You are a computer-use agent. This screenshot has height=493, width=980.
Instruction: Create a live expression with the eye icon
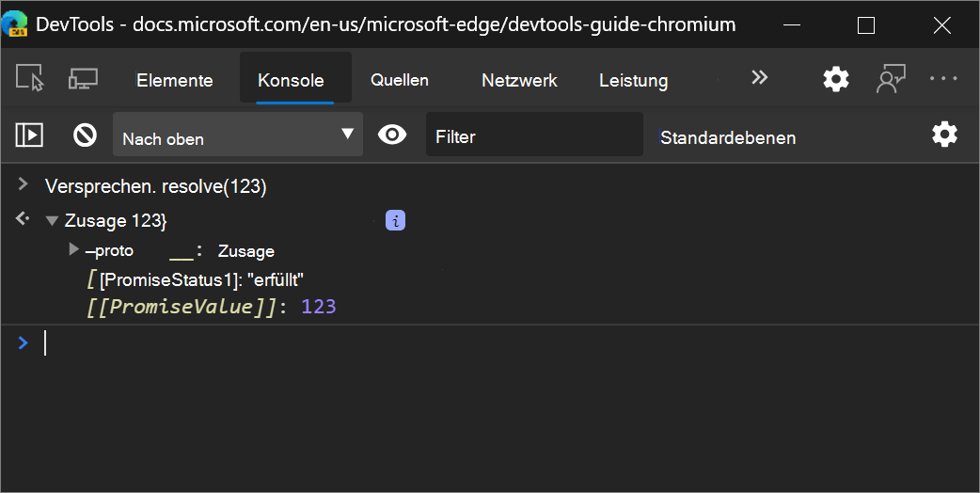pos(392,135)
